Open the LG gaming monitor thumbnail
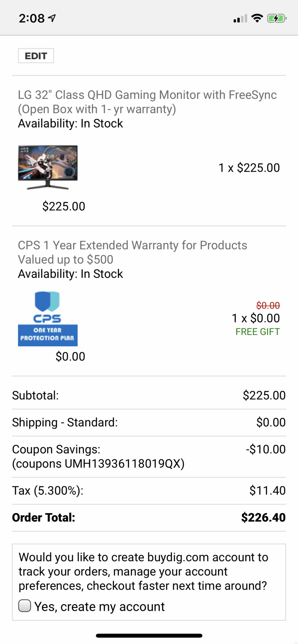298x644 pixels. (x=48, y=167)
